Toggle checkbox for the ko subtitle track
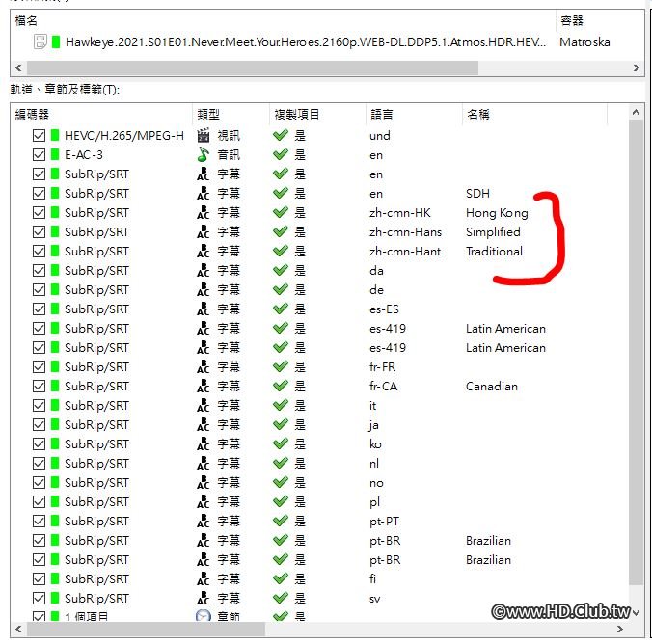 click(40, 443)
